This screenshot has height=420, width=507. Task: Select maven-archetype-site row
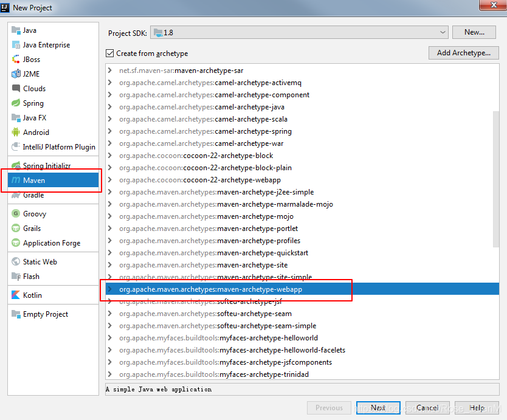tap(302, 265)
